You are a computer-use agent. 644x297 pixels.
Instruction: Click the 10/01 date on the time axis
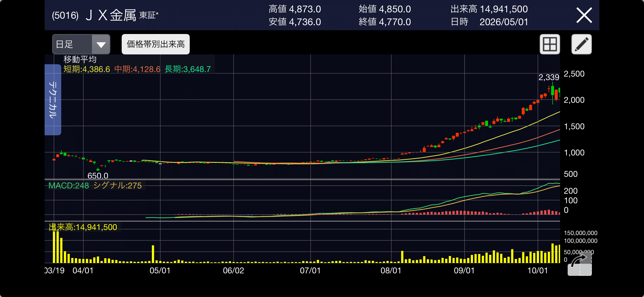coord(538,271)
